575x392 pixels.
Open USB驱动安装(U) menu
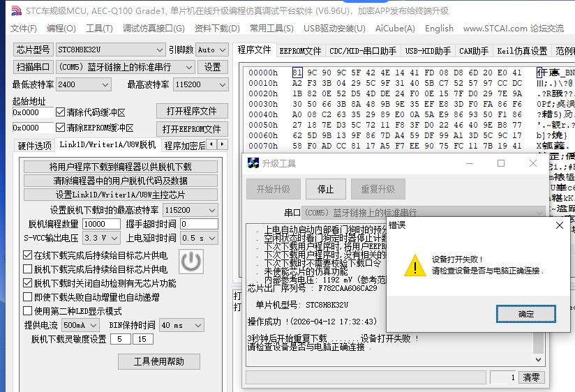click(334, 29)
